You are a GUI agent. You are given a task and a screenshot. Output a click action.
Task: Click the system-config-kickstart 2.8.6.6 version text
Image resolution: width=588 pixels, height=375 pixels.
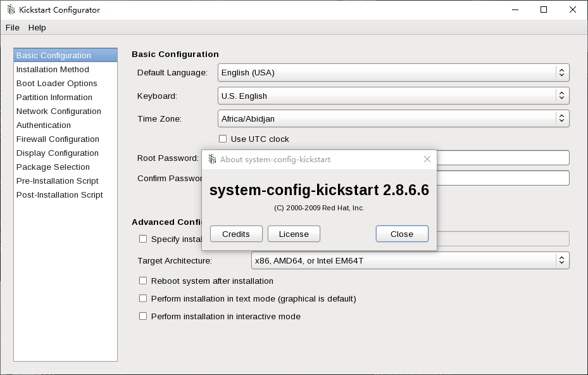tap(319, 190)
